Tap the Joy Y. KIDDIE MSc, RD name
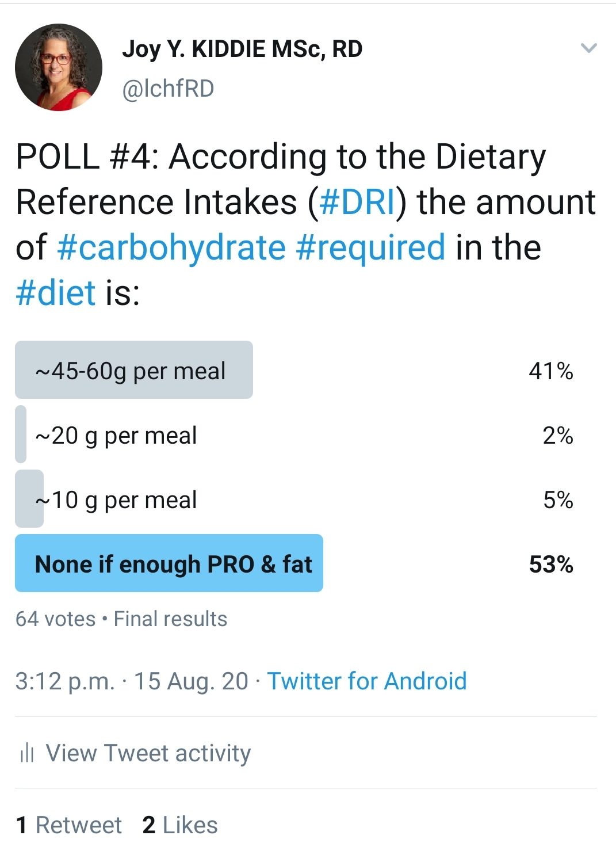The width and height of the screenshot is (616, 858). click(x=242, y=50)
